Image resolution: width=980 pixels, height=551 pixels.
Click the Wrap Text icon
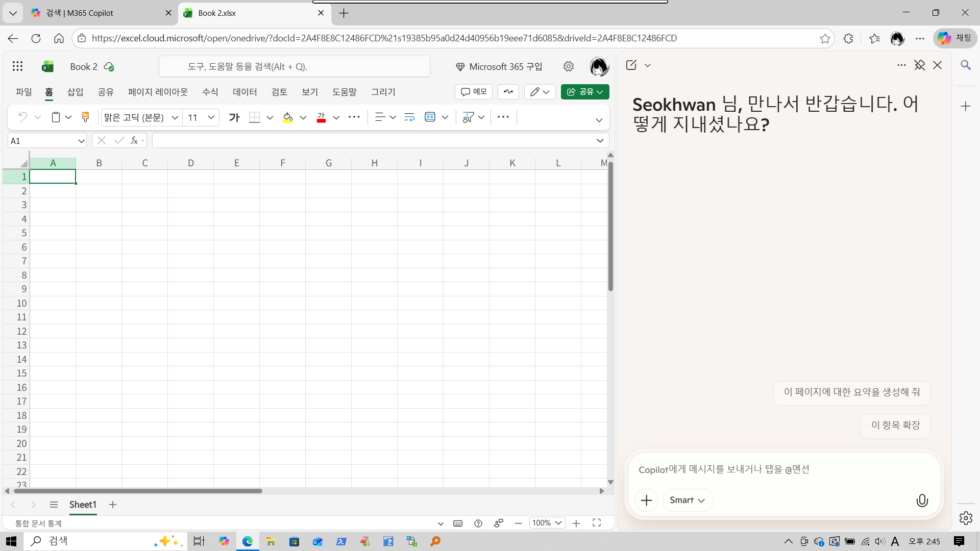[x=409, y=117]
